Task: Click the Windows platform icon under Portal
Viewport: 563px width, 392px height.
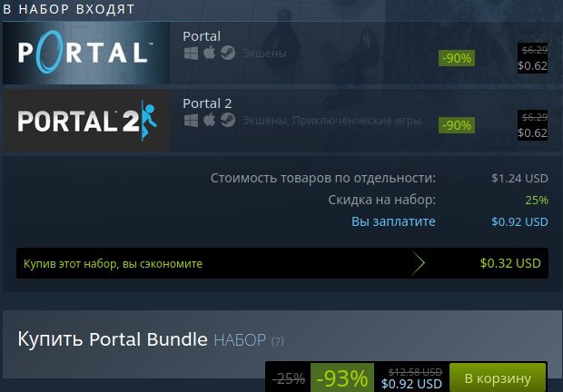Action: pyautogui.click(x=191, y=54)
